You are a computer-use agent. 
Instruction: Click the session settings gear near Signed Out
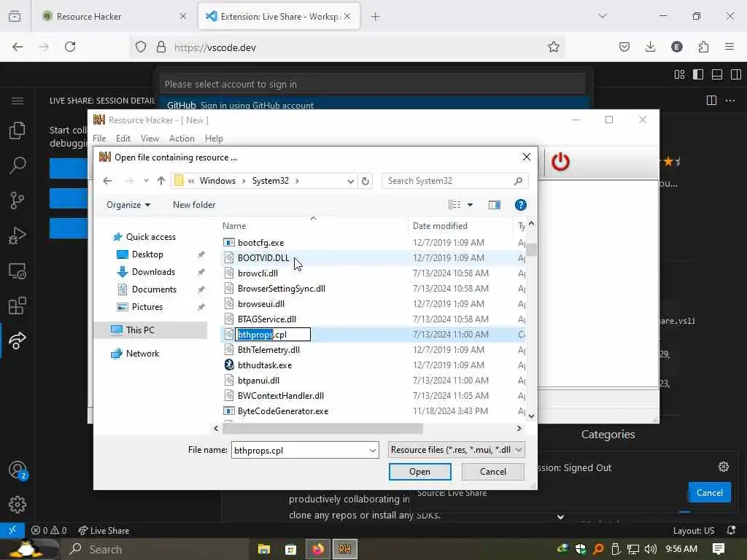(723, 467)
